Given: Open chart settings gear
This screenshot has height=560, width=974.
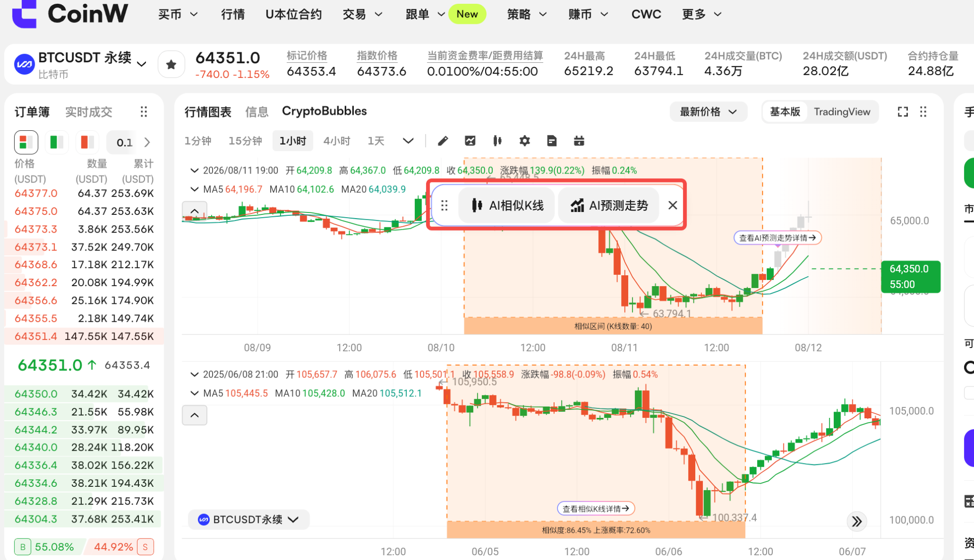Looking at the screenshot, I should tap(525, 141).
